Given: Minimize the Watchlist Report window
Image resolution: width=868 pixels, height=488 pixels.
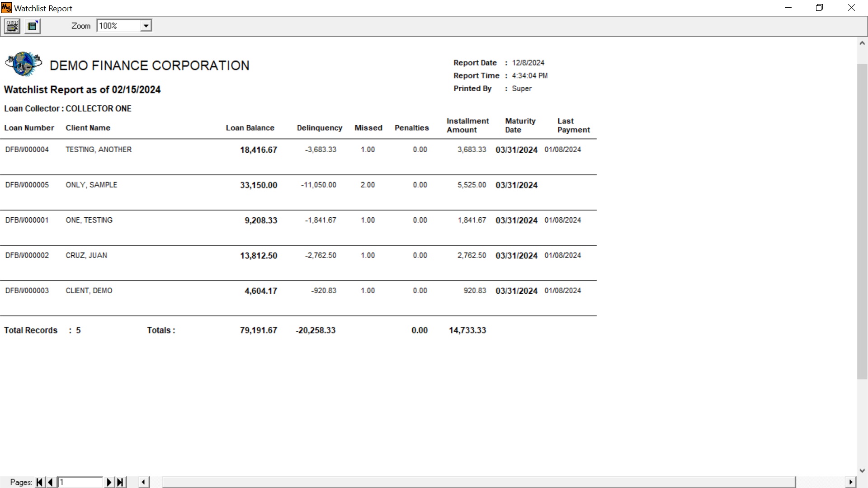Looking at the screenshot, I should coord(788,8).
